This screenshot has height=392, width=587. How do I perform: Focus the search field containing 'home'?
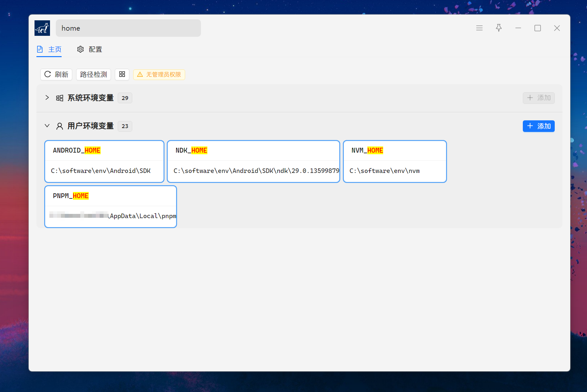point(128,28)
